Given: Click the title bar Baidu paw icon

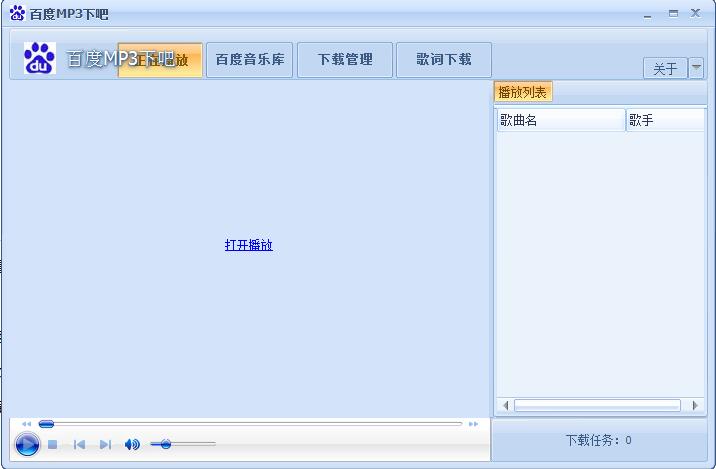Looking at the screenshot, I should (17, 13).
